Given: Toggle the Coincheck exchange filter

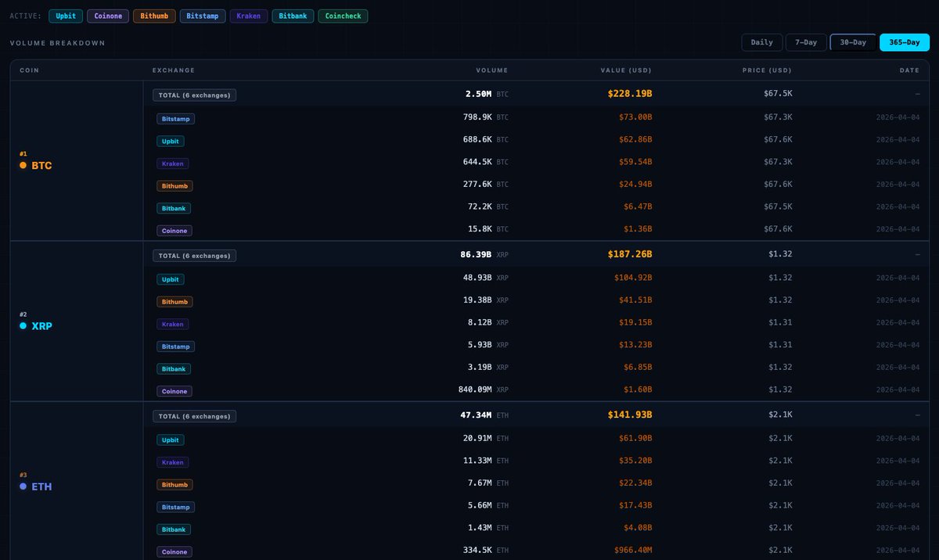Looking at the screenshot, I should (x=343, y=16).
